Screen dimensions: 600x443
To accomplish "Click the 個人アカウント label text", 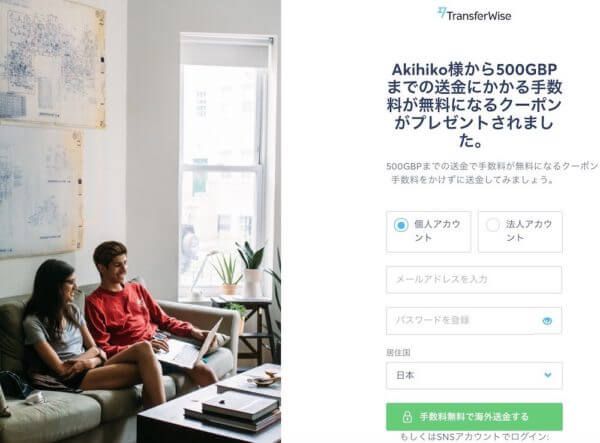I will pyautogui.click(x=437, y=231).
